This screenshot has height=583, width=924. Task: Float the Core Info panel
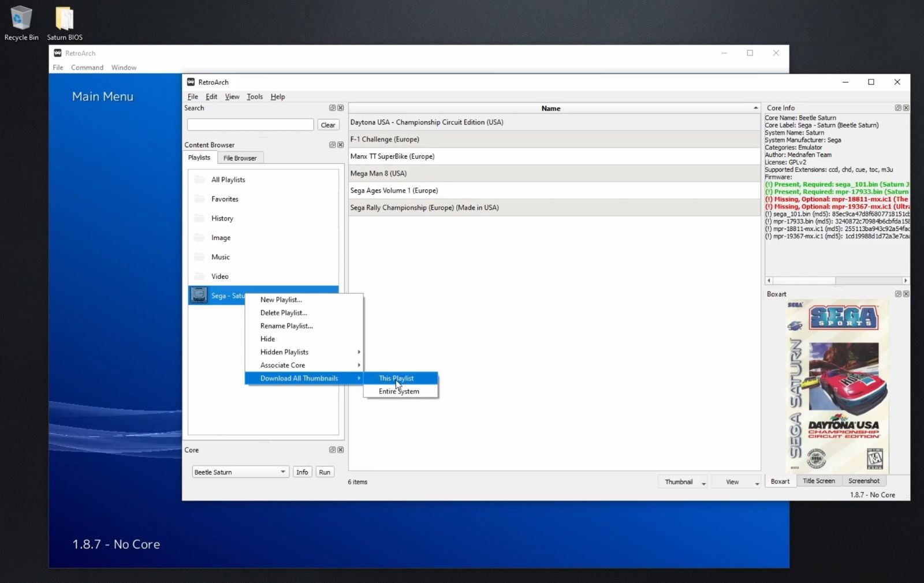tap(898, 108)
